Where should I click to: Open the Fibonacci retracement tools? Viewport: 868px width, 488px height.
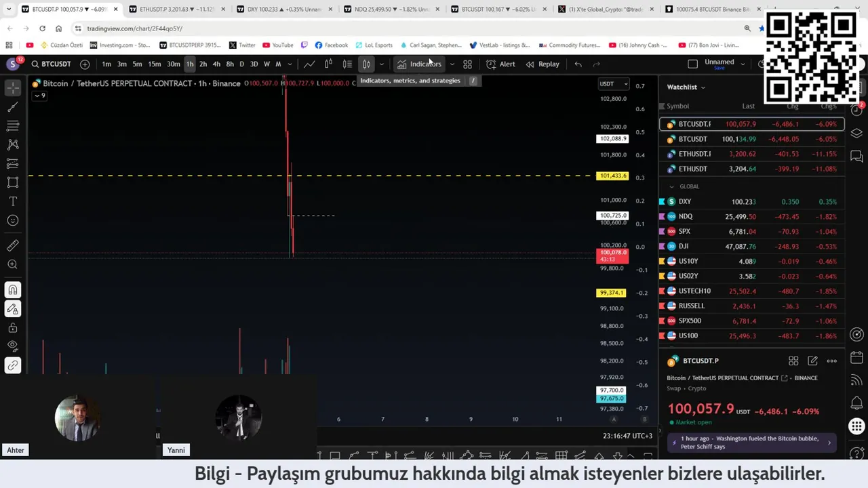click(x=12, y=126)
